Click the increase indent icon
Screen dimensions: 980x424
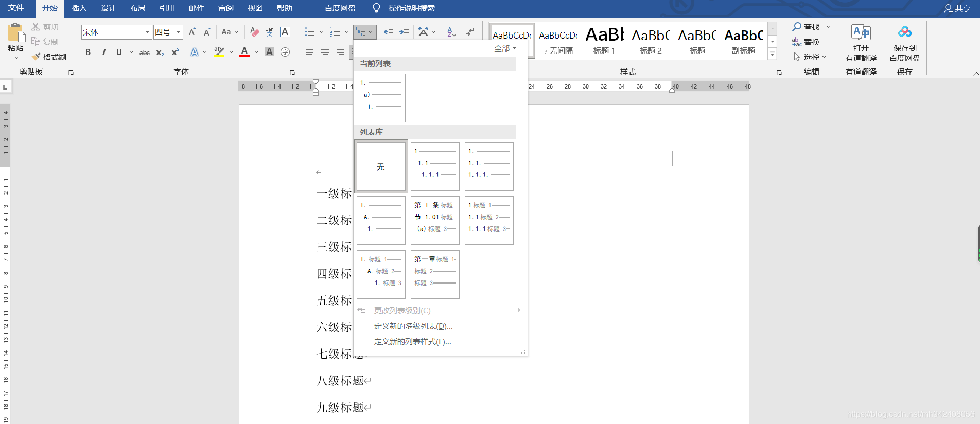point(404,32)
